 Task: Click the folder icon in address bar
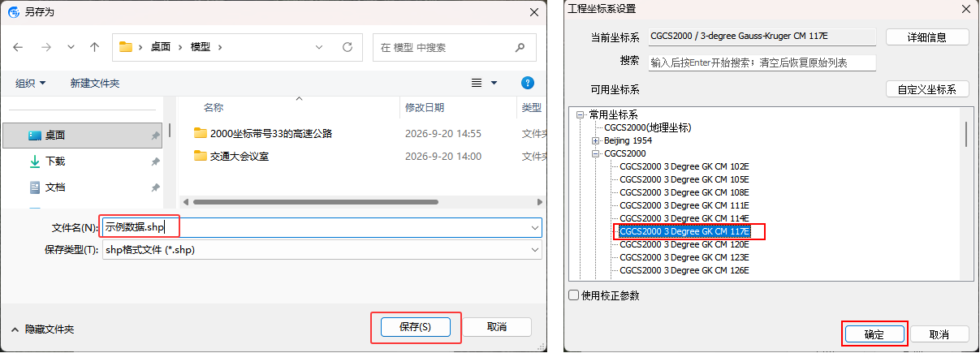click(x=126, y=47)
